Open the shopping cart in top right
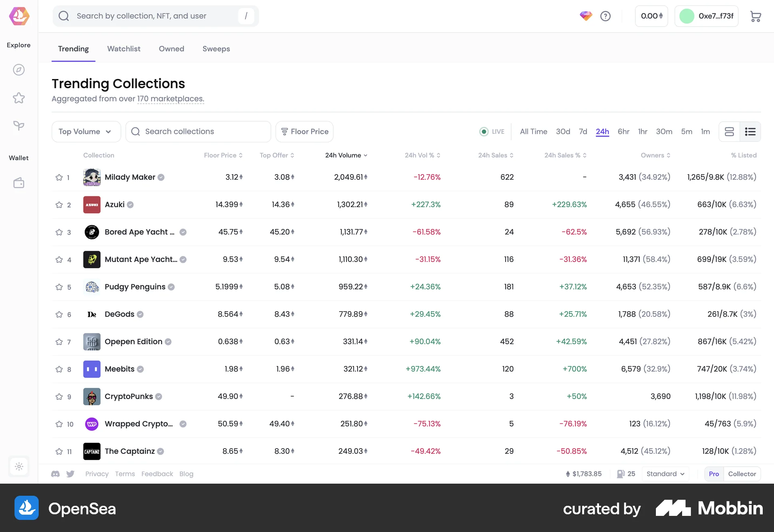 (756, 16)
